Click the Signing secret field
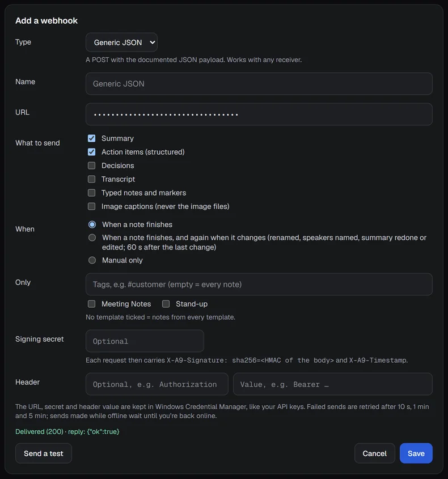 145,341
